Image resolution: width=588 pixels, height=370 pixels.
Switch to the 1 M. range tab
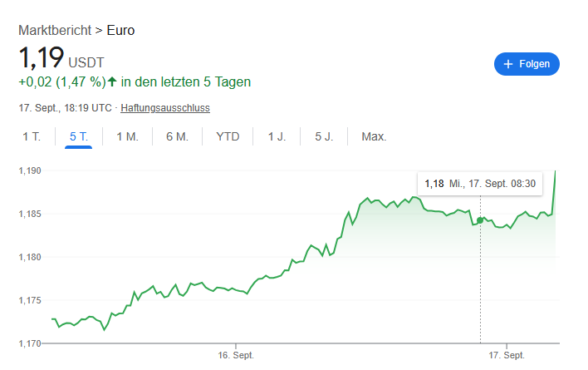pyautogui.click(x=127, y=136)
